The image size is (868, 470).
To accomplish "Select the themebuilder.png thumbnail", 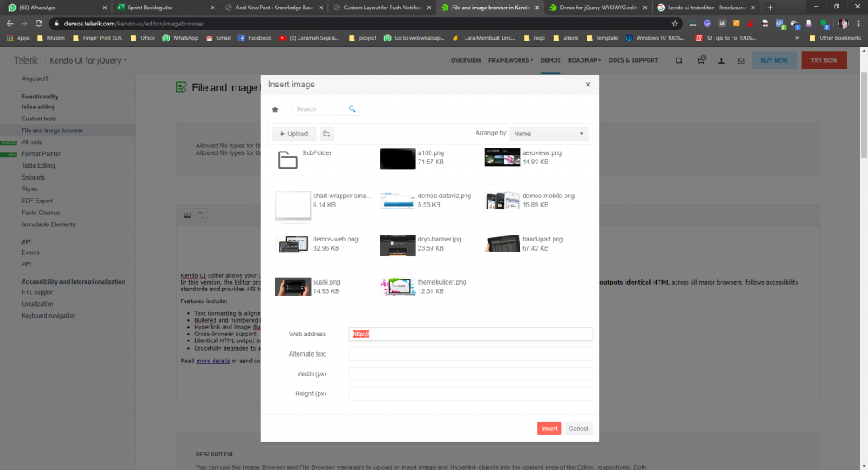I will [397, 286].
